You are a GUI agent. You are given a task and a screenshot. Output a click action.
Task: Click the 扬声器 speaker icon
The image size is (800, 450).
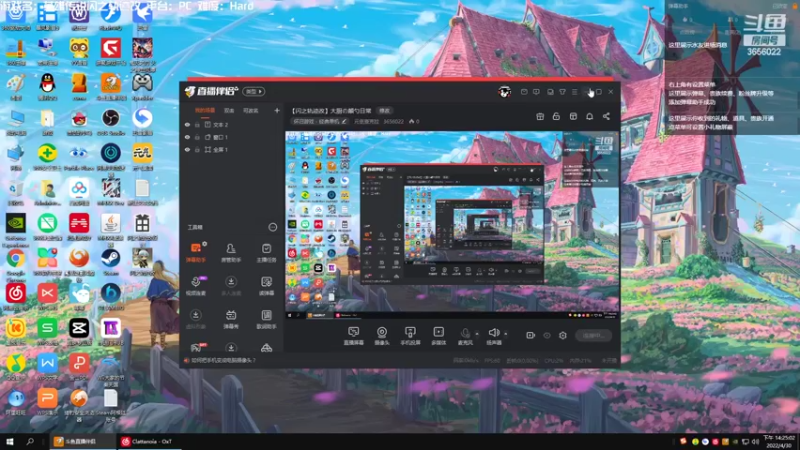coord(493,334)
